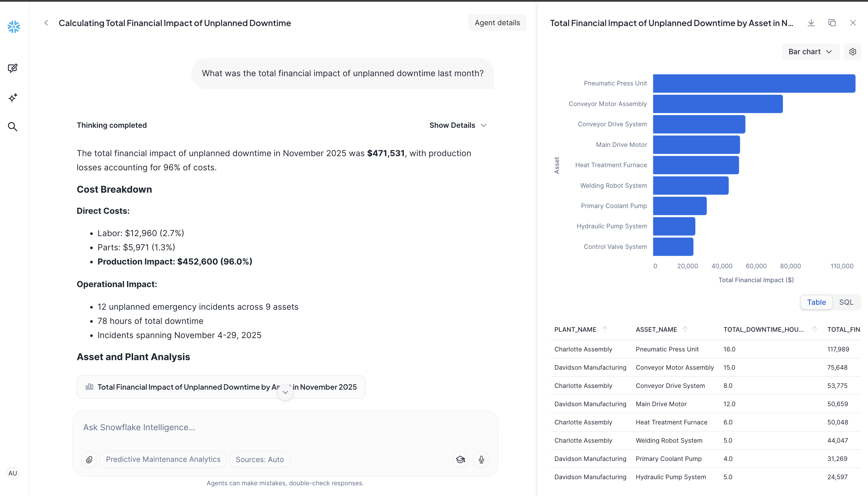Switch to the SQL tab
The height and width of the screenshot is (496, 868).
click(x=846, y=302)
